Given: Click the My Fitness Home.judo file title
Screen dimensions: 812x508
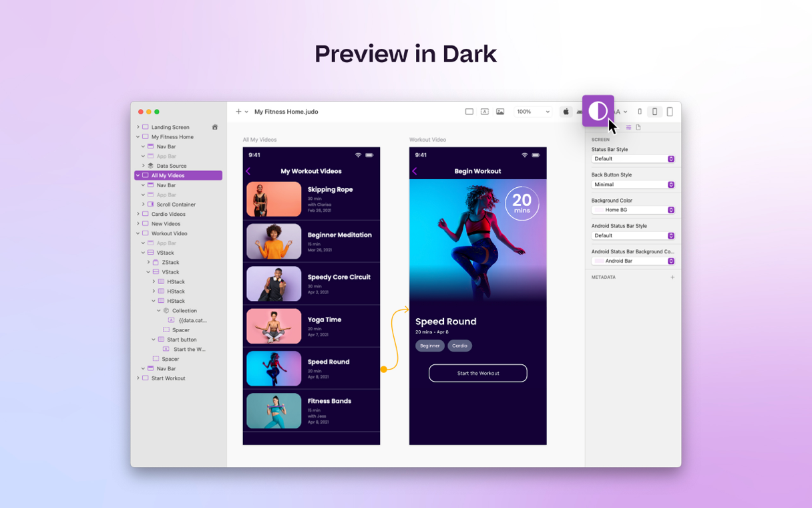Looking at the screenshot, I should coord(286,112).
